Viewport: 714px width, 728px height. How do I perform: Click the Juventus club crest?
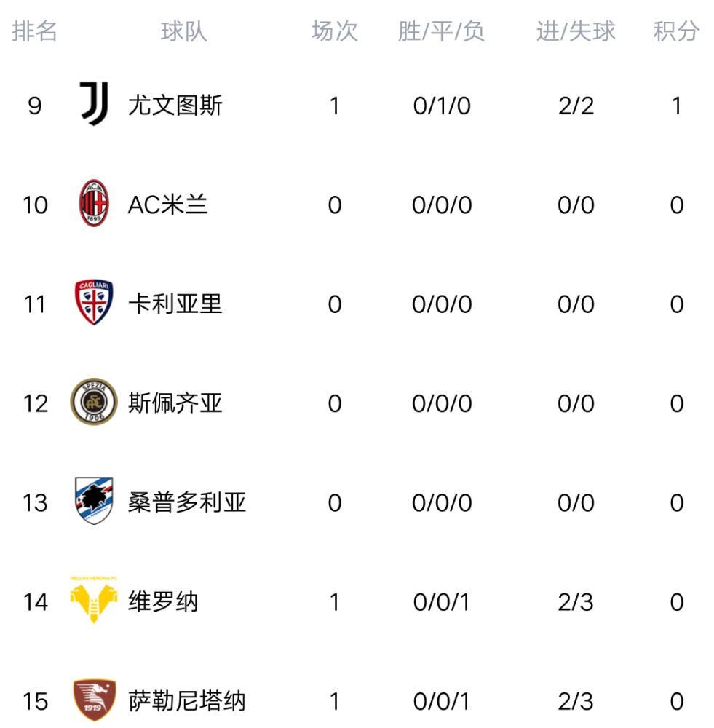coord(94,104)
